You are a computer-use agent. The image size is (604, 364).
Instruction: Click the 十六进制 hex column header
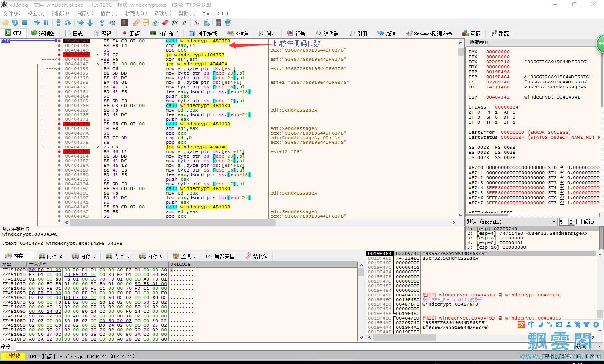[98, 264]
